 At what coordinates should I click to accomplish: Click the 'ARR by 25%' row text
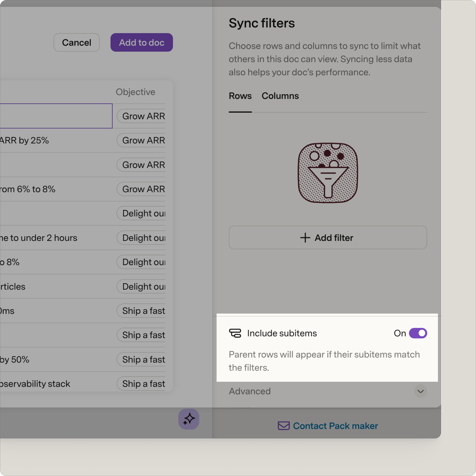pos(24,140)
